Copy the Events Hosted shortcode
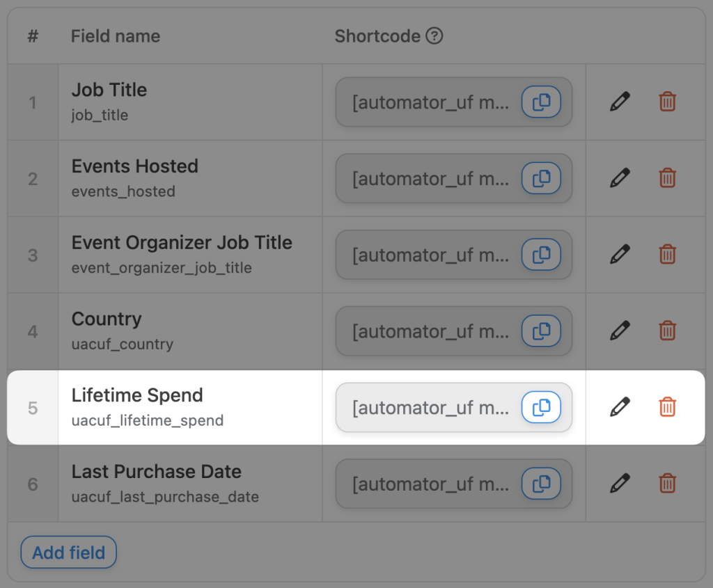Image resolution: width=713 pixels, height=588 pixels. [542, 178]
